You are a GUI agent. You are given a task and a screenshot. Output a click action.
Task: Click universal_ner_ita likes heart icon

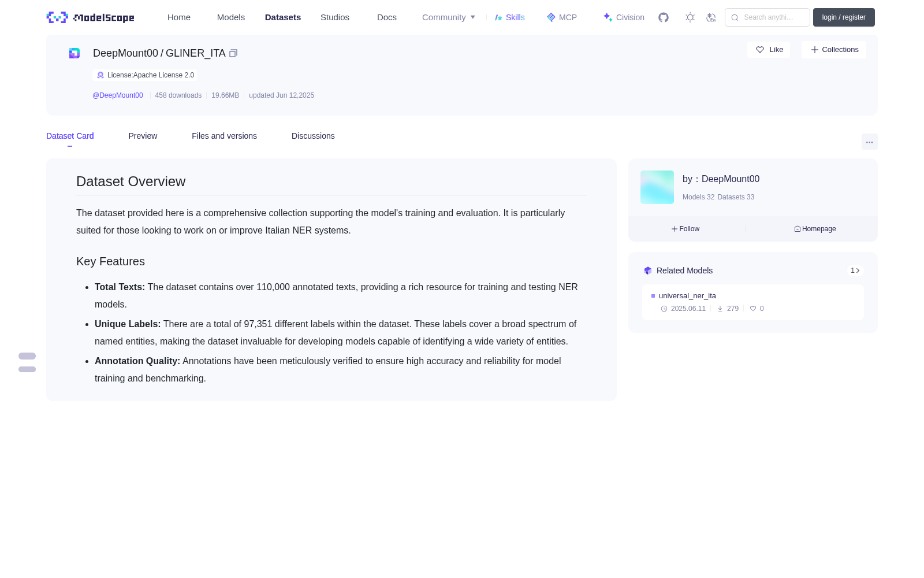pos(753,309)
